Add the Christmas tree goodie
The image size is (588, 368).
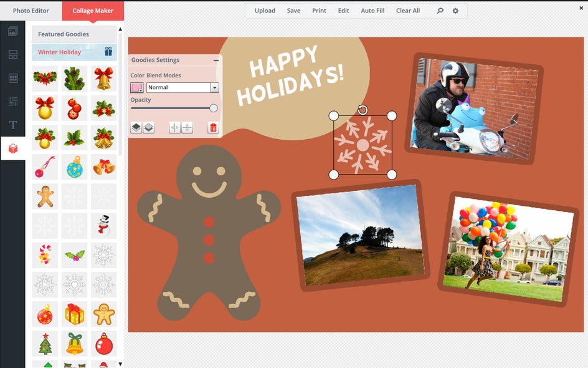click(45, 343)
